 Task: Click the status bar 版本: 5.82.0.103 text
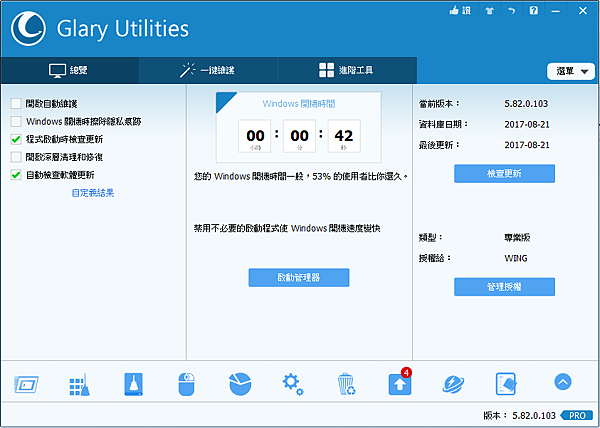(519, 415)
